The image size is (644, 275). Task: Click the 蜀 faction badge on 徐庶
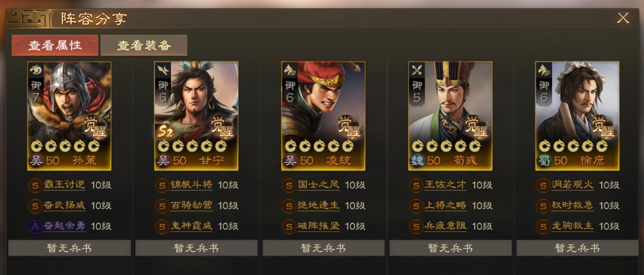point(543,161)
